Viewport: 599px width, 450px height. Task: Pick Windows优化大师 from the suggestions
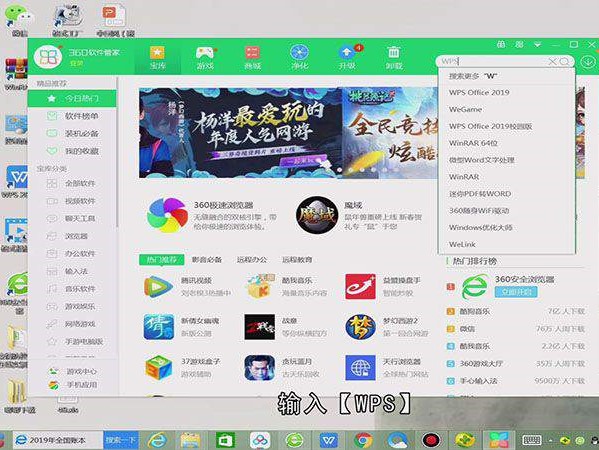click(x=507, y=227)
